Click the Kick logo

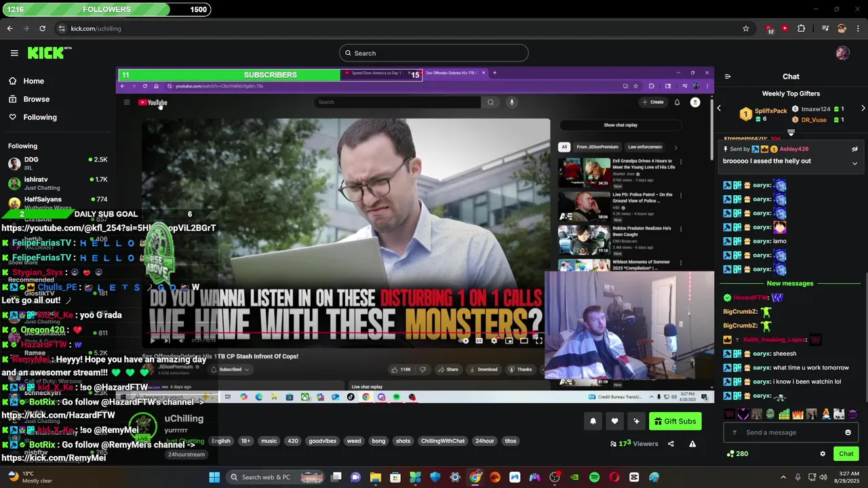coord(49,53)
